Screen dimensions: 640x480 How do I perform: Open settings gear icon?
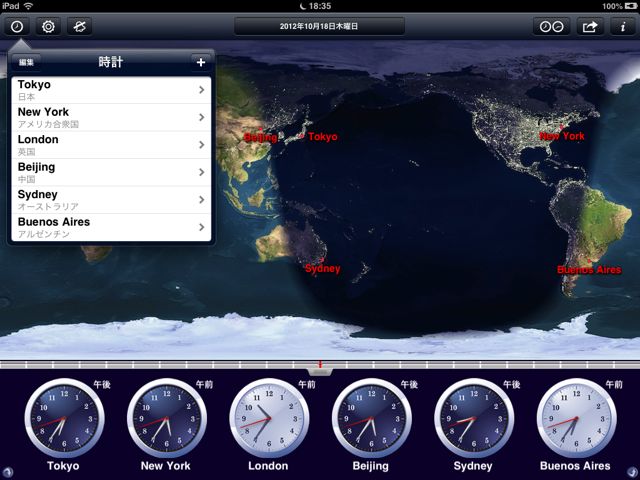(48, 27)
